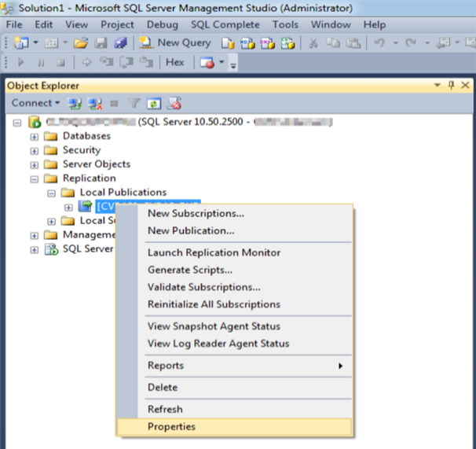Click the Object Explorer Stop icon

[x=114, y=104]
